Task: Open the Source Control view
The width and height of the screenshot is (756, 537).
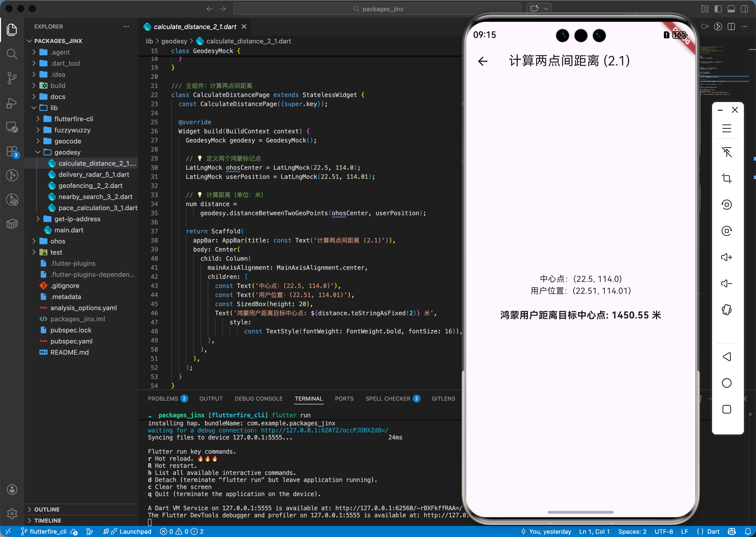Action: click(12, 78)
